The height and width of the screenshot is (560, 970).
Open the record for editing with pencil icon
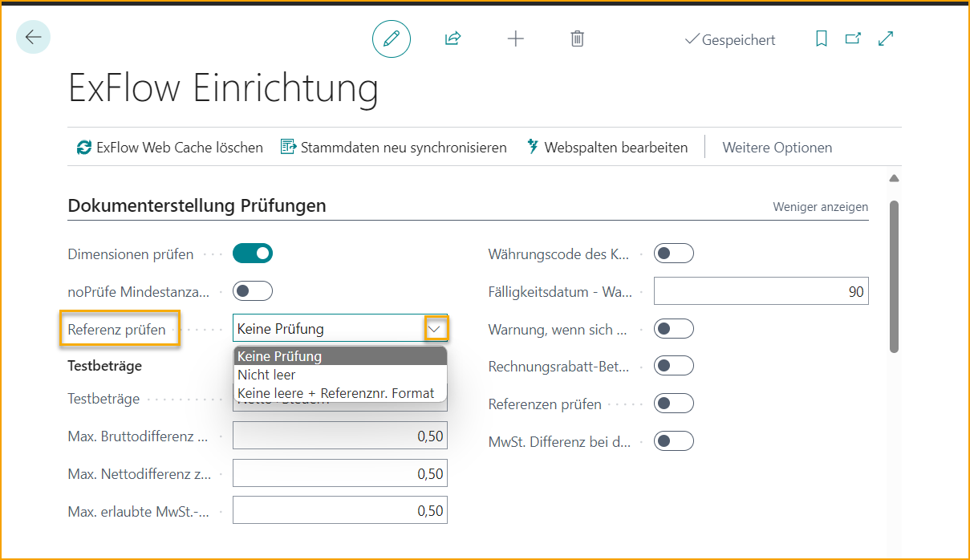click(x=392, y=38)
